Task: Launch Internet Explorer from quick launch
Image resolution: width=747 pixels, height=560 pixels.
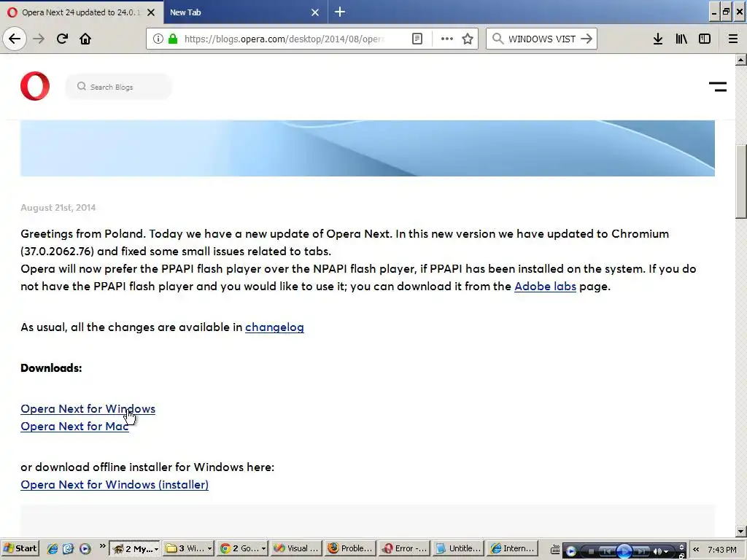Action: tap(53, 548)
